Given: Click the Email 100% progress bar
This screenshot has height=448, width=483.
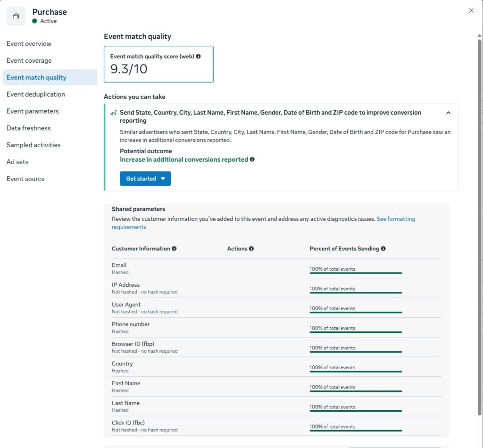Looking at the screenshot, I should 356,273.
